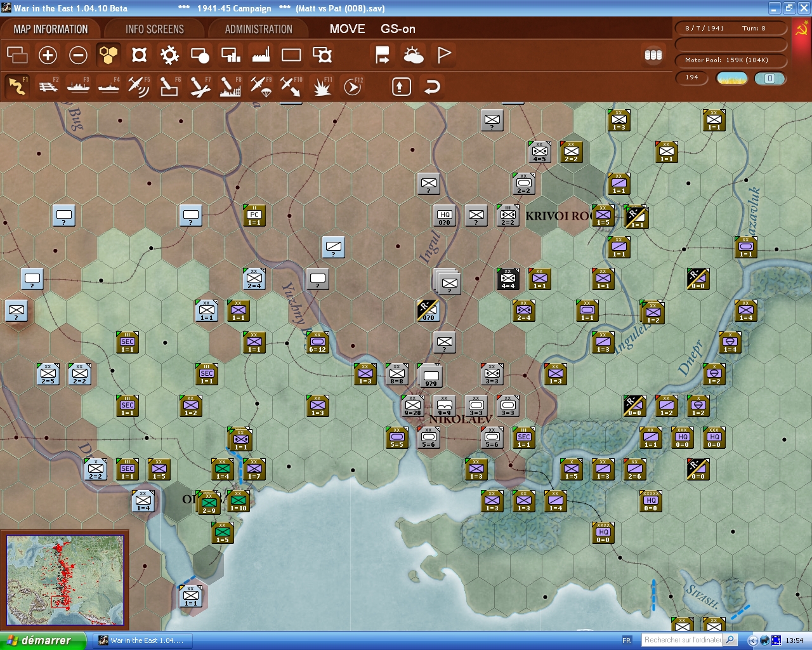Zoom in the map with plus icon
812x650 pixels.
click(48, 55)
